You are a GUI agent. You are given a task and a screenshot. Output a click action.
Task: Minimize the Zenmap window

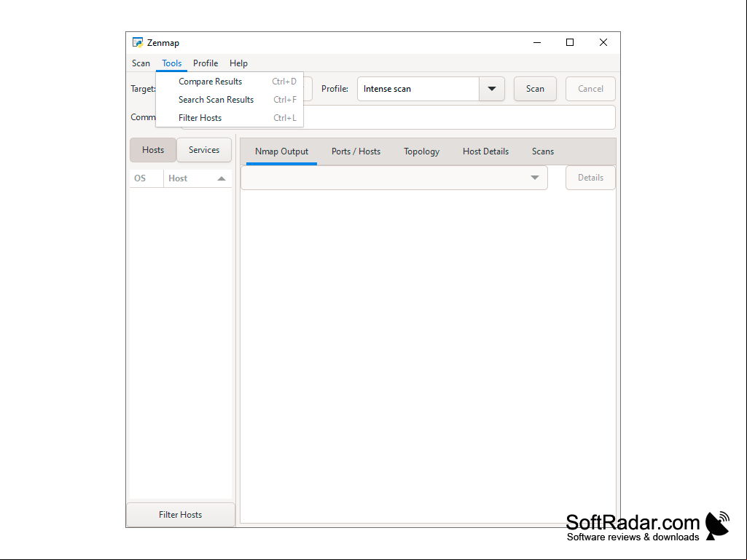(537, 42)
